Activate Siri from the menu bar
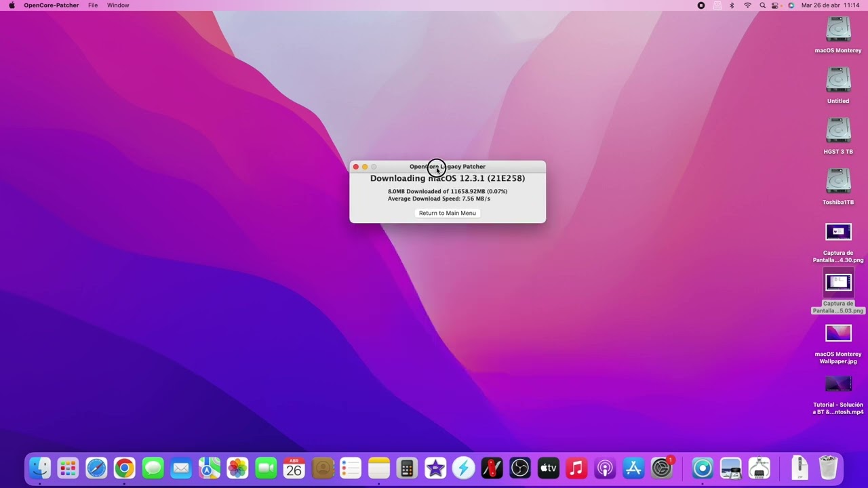 pos(791,5)
